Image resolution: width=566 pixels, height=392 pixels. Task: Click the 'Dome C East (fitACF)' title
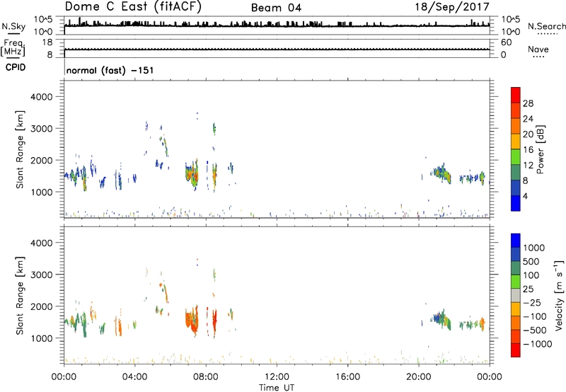pyautogui.click(x=133, y=6)
